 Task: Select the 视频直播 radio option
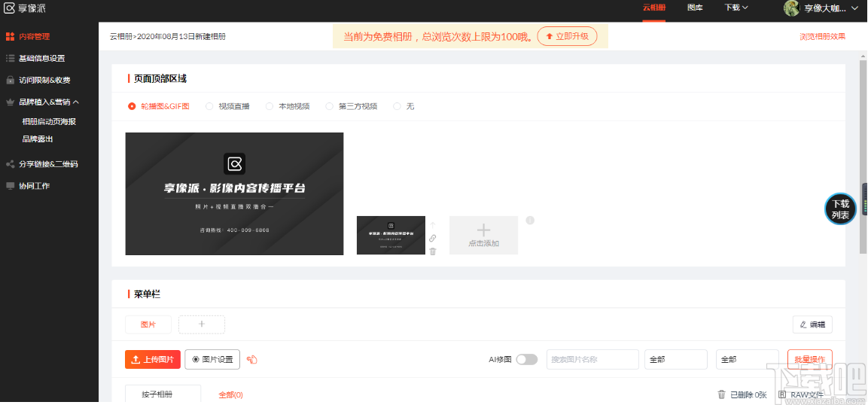[227, 106]
